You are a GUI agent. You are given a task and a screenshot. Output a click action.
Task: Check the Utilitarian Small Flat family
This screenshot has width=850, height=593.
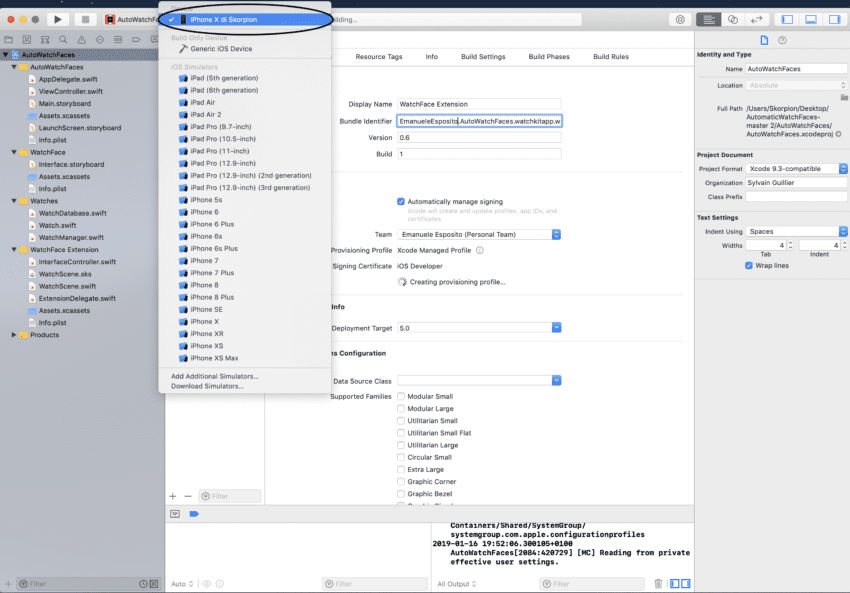(x=401, y=433)
